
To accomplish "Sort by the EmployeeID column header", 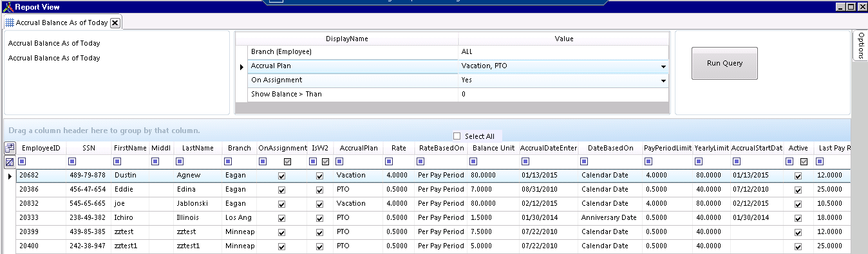I will [41, 148].
